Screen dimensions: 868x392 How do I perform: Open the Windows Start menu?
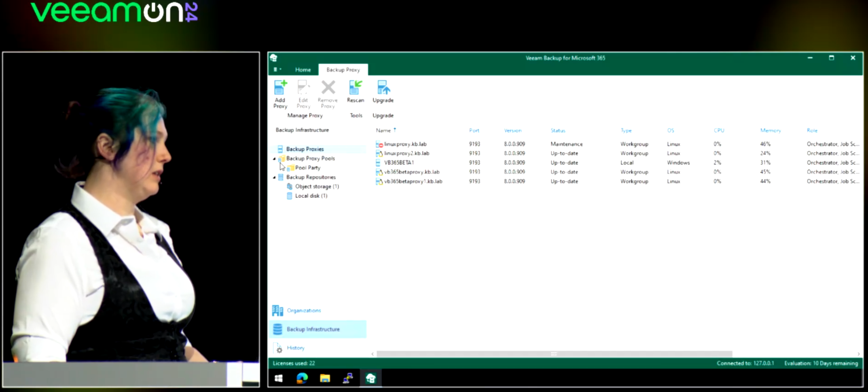coord(279,379)
